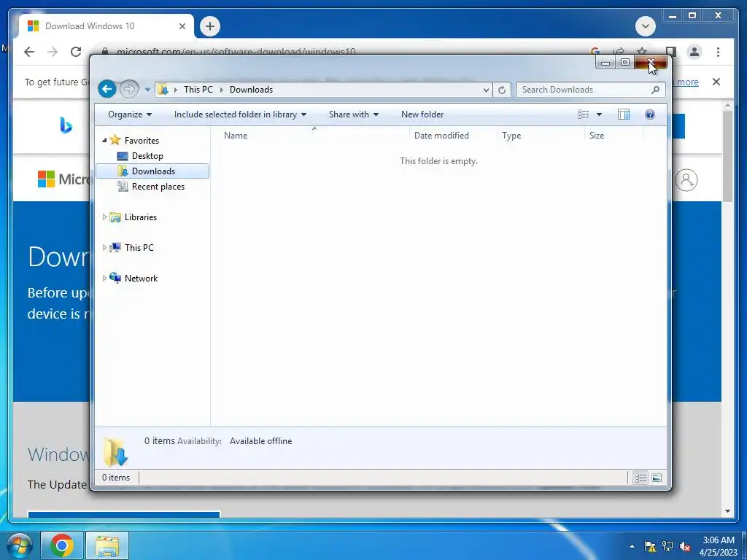
Task: Open Recent places in navigation pane
Action: (x=158, y=187)
